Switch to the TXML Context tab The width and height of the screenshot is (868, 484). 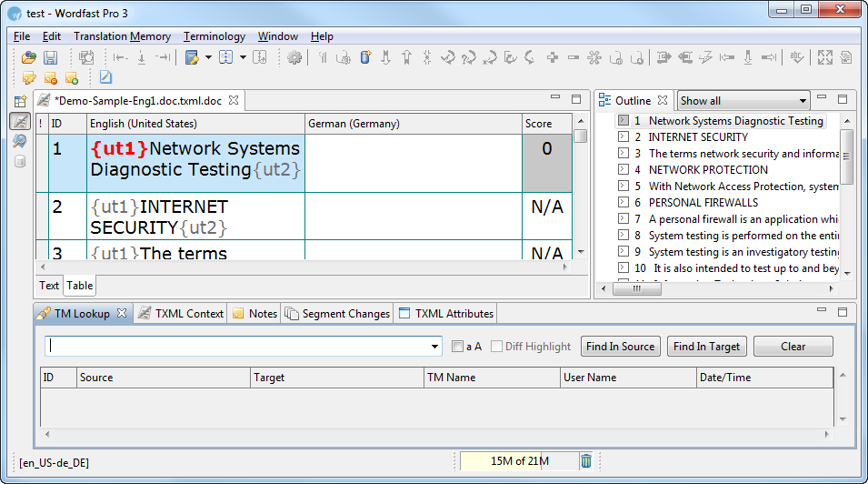(x=181, y=314)
